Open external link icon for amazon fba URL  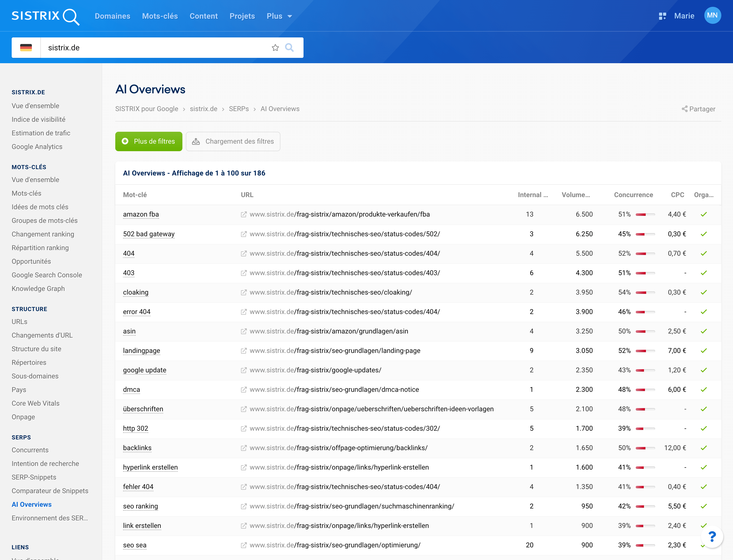(x=244, y=214)
